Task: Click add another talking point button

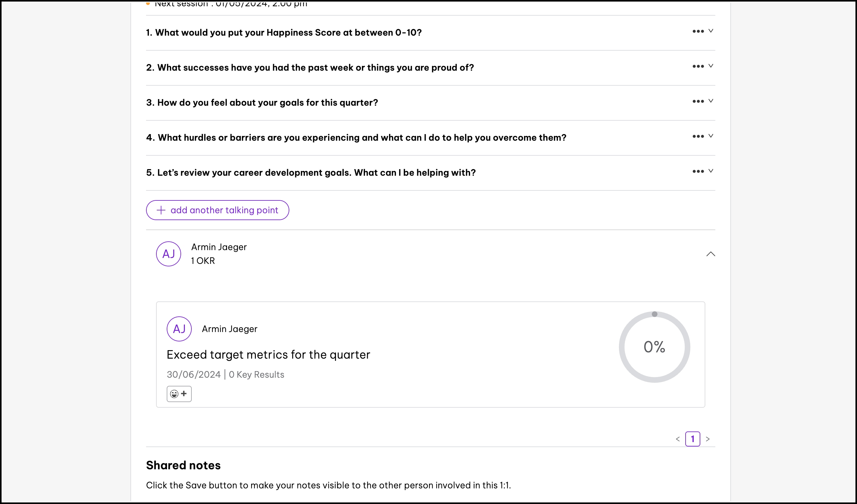Action: (217, 210)
